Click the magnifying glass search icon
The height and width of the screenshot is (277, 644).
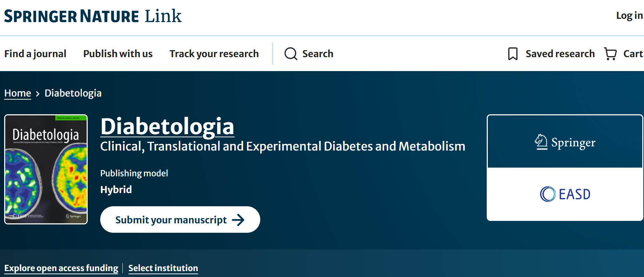click(x=291, y=54)
